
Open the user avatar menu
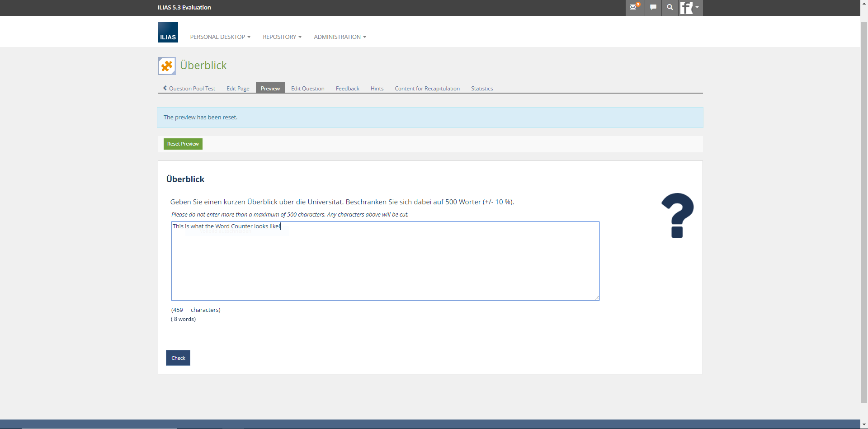[x=690, y=8]
